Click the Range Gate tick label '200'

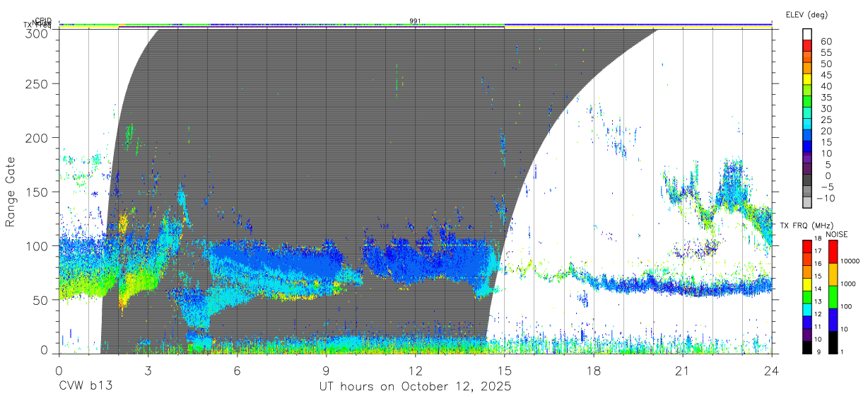click(x=37, y=138)
